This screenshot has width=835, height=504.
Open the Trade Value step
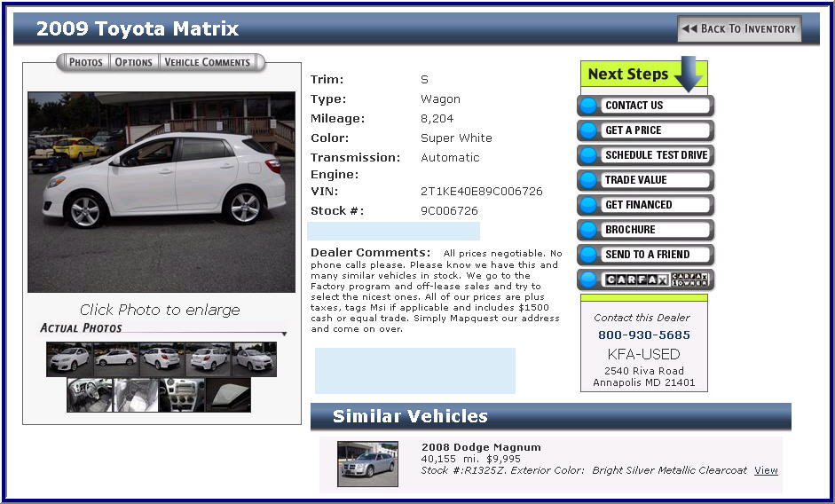coord(645,180)
